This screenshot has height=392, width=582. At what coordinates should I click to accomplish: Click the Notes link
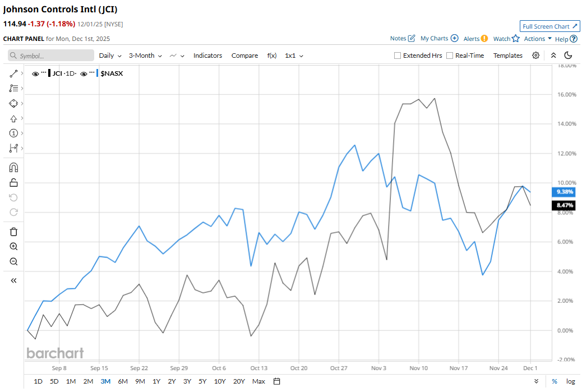[398, 38]
